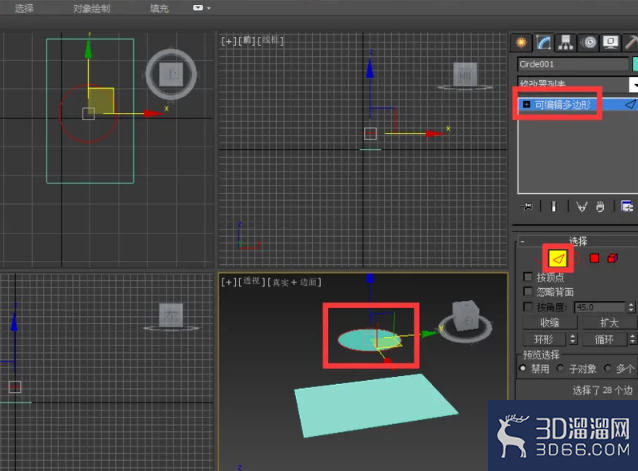Screen dimensions: 638x471
Task: Click the Pin Stack icon
Action: click(x=526, y=207)
